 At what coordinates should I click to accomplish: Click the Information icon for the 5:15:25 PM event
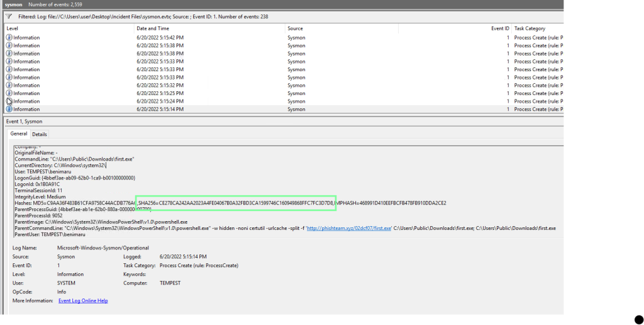(x=9, y=93)
